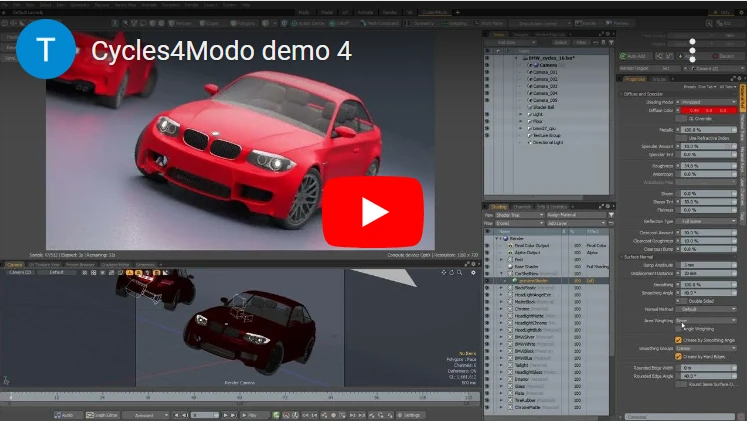Click the frame 60 marker on timeline

(x=240, y=397)
